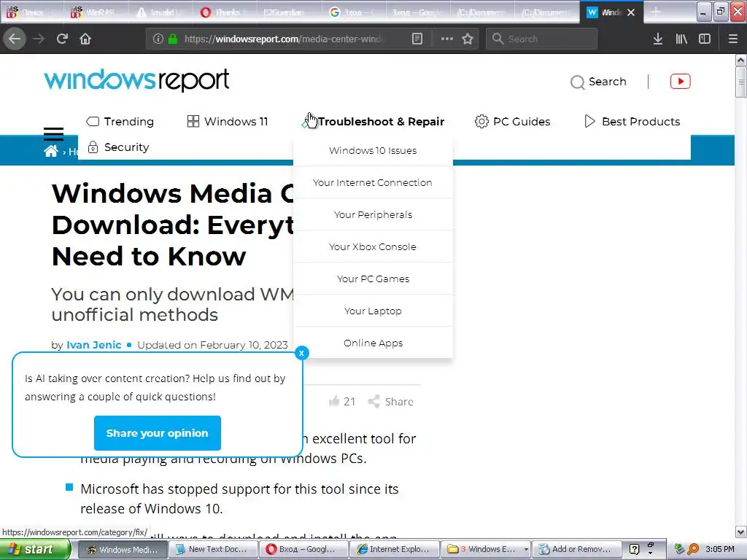Open a new browser tab with plus
Screen dimensions: 747x560
click(x=656, y=12)
